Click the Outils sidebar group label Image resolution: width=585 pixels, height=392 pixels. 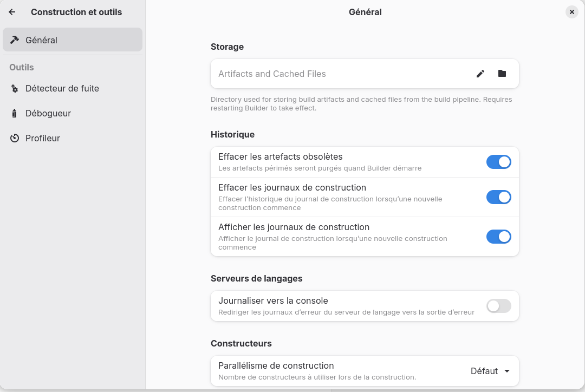click(x=22, y=67)
